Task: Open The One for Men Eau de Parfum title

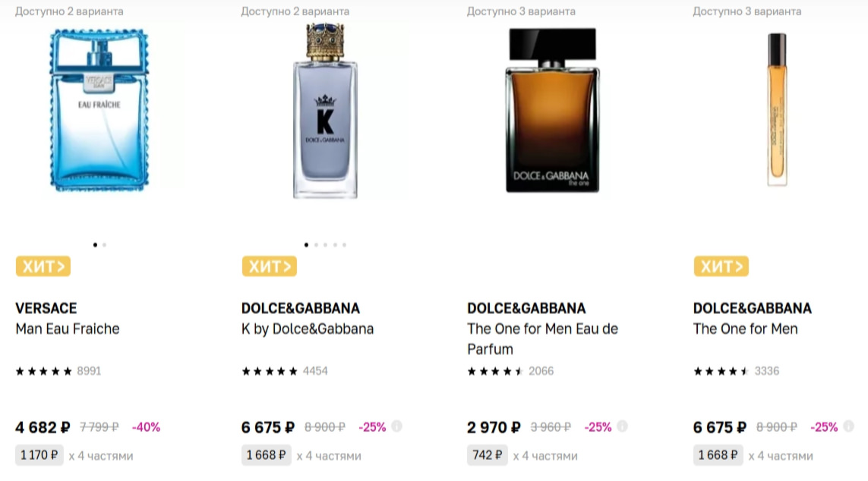Action: click(542, 338)
